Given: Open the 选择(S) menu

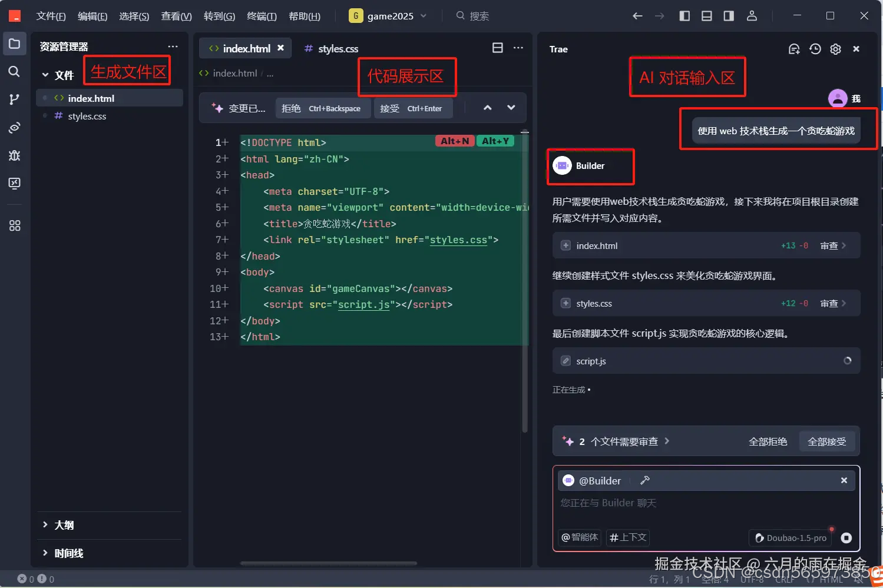Looking at the screenshot, I should 134,16.
